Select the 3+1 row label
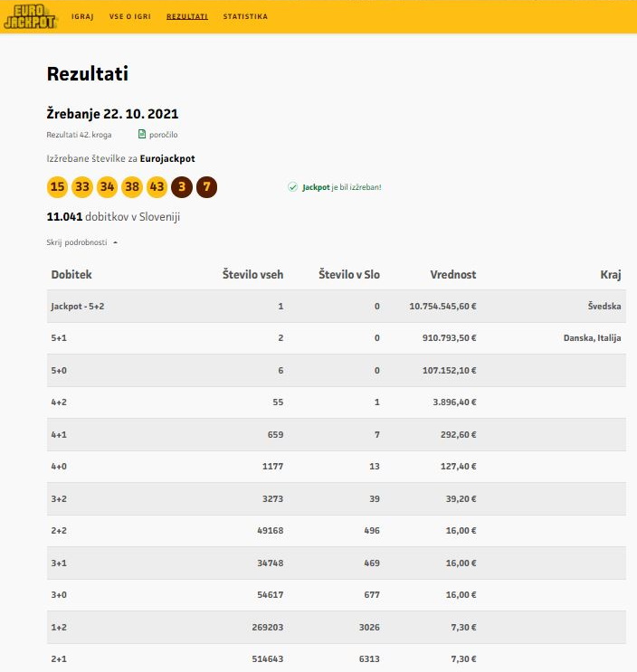Image resolution: width=637 pixels, height=672 pixels. [59, 563]
